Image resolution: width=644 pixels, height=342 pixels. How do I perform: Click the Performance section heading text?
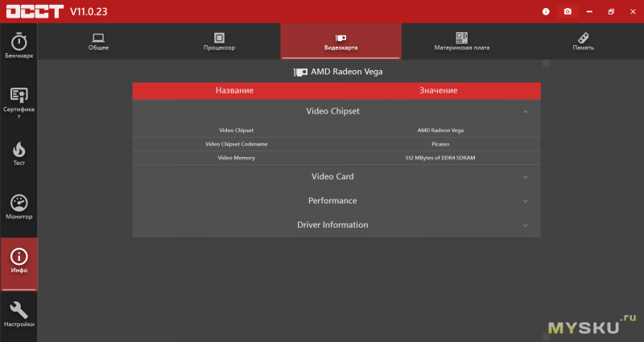332,200
